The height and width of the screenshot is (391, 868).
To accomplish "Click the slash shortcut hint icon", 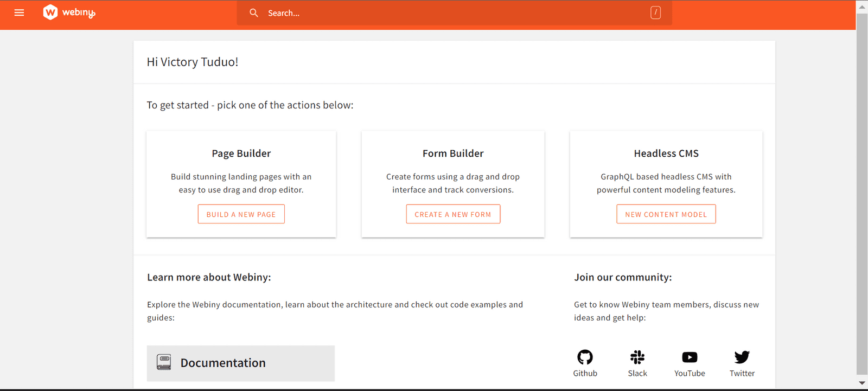I will click(x=655, y=12).
